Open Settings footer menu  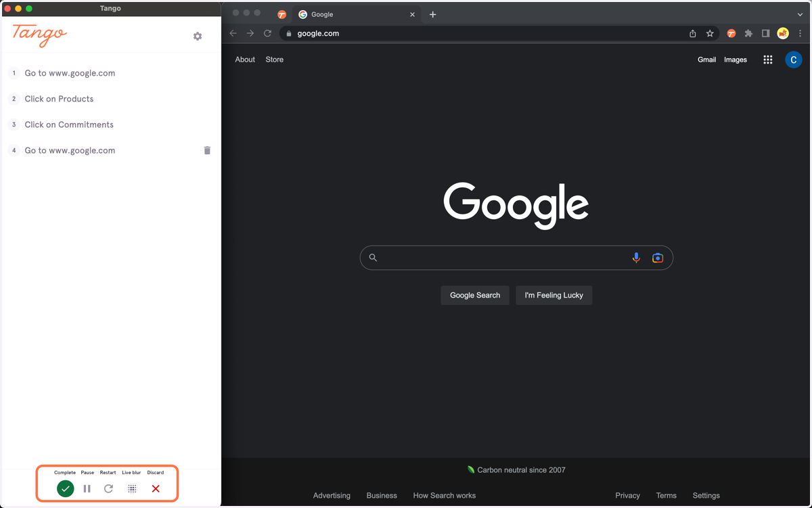point(706,496)
